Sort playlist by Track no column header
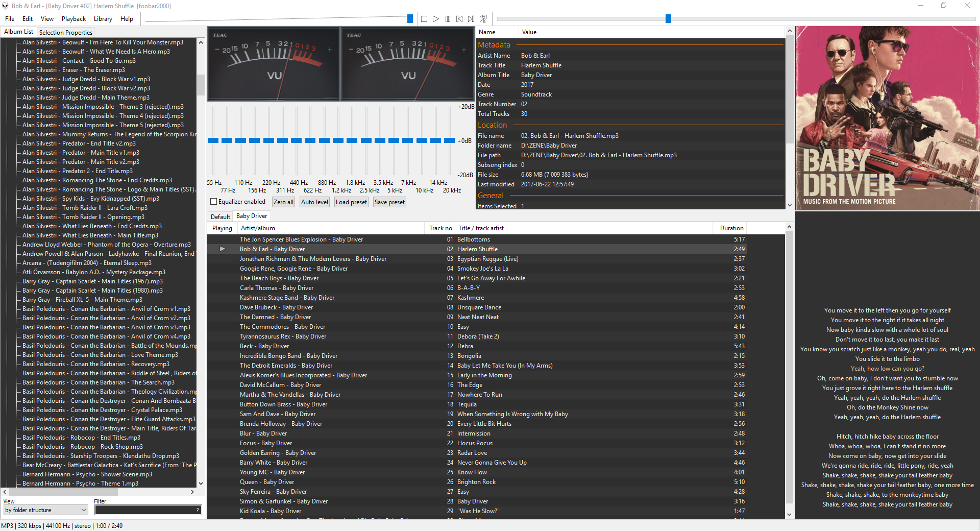The image size is (980, 531). [440, 228]
